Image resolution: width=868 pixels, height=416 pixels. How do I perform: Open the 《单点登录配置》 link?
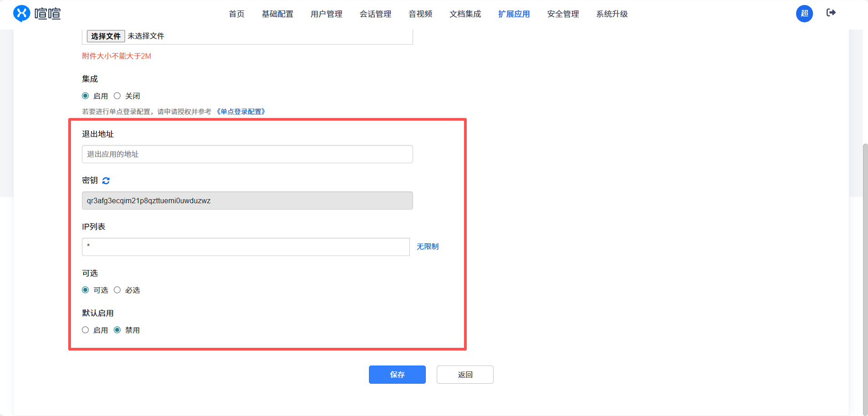point(241,112)
